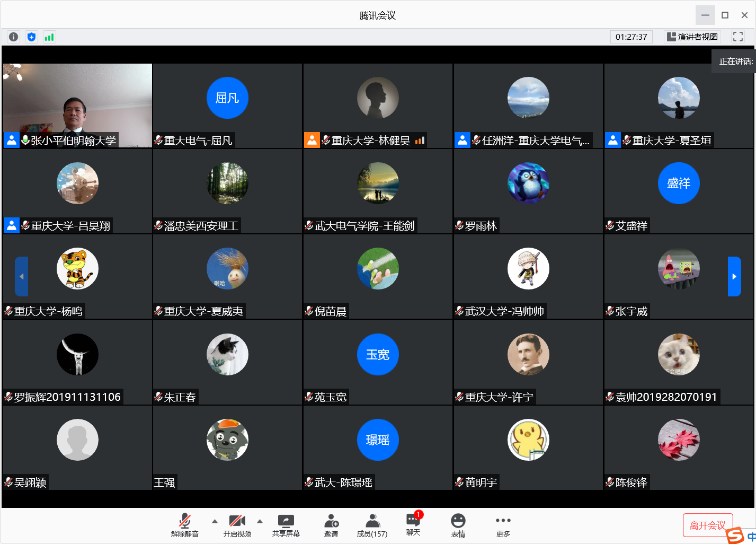Click the orange audio level bars beside 林健昊
Image resolution: width=756 pixels, height=544 pixels.
click(420, 141)
